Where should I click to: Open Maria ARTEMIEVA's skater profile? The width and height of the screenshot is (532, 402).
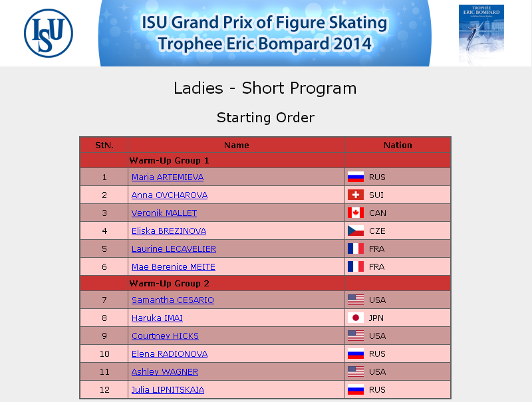pos(168,177)
